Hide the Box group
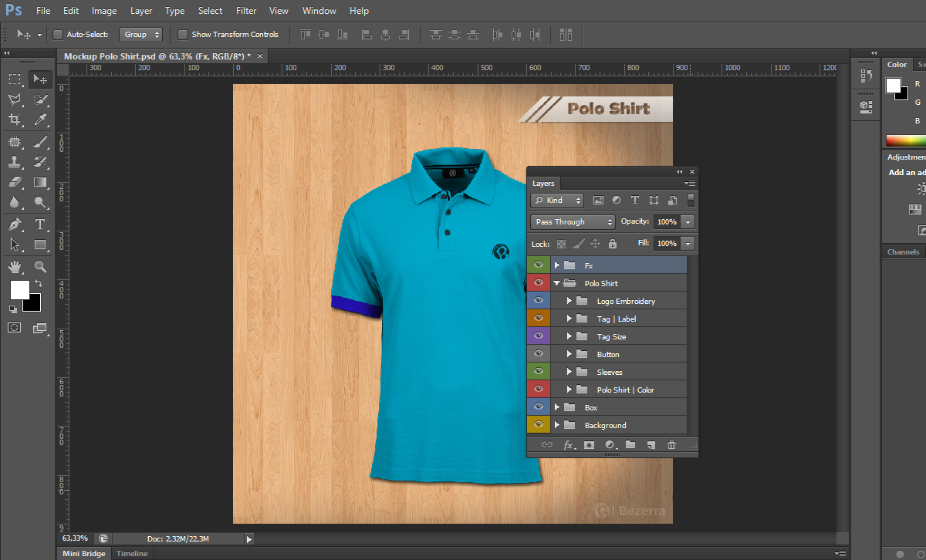The height and width of the screenshot is (560, 926). (x=539, y=407)
